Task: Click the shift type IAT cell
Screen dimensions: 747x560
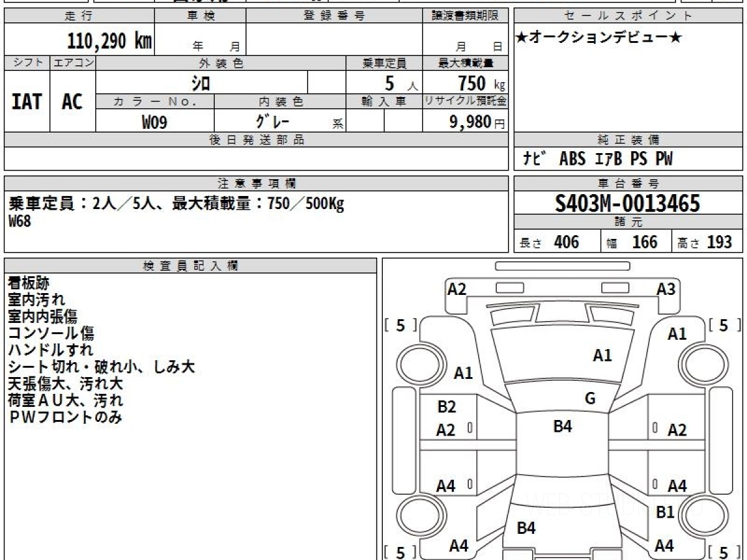Action: pyautogui.click(x=27, y=101)
